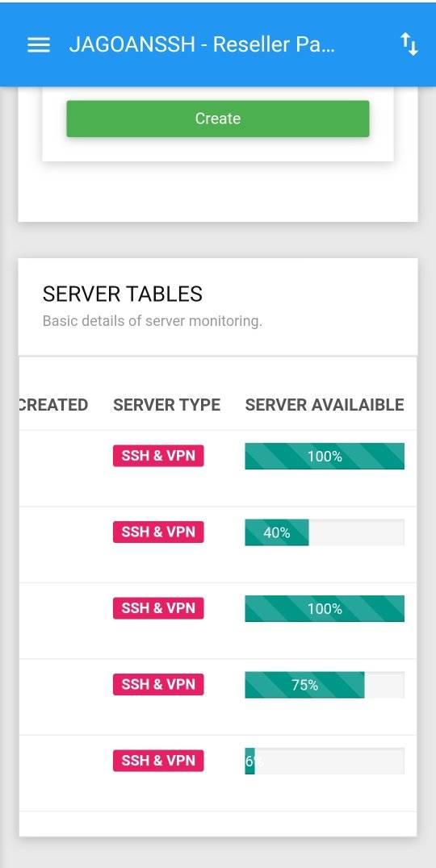Select the second row SSH & VPN badge
436x868 pixels.
[158, 532]
